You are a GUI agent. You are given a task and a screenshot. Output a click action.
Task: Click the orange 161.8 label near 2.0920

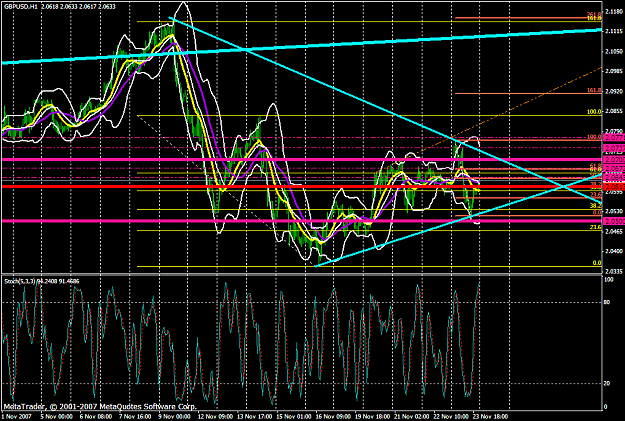click(594, 90)
